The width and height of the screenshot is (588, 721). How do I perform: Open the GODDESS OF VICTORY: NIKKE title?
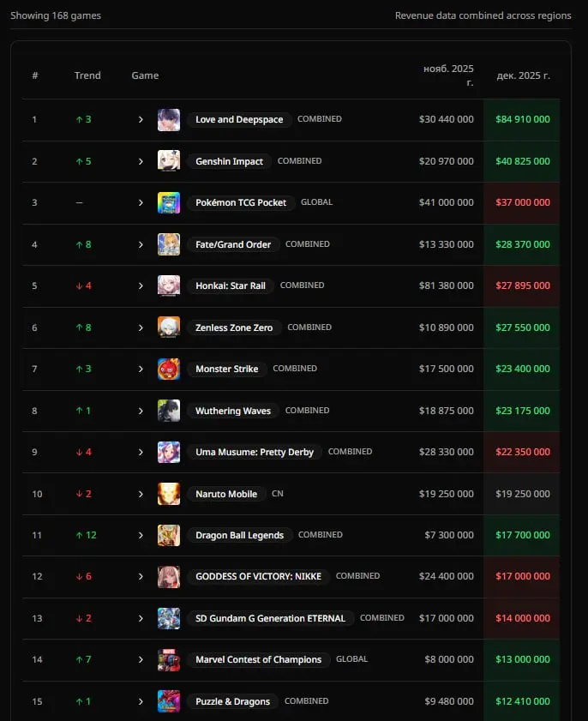tap(258, 577)
